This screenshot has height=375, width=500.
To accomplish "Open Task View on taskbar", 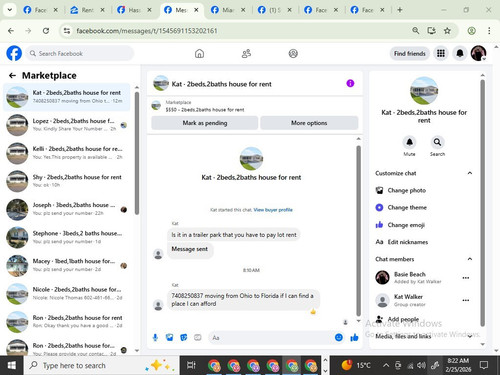I will click(x=191, y=365).
